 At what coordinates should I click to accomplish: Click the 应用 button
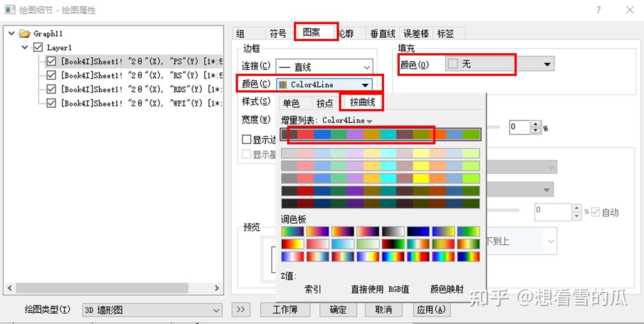pyautogui.click(x=431, y=309)
